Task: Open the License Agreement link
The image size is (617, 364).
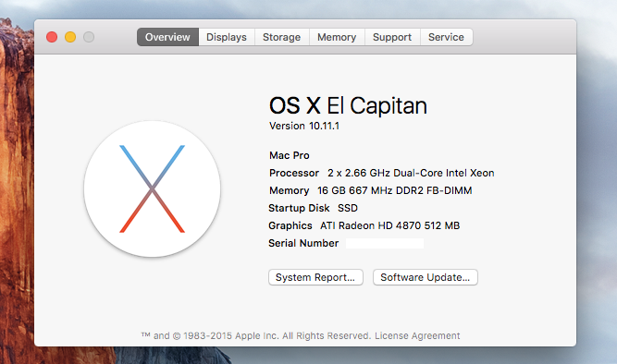Action: 417,335
